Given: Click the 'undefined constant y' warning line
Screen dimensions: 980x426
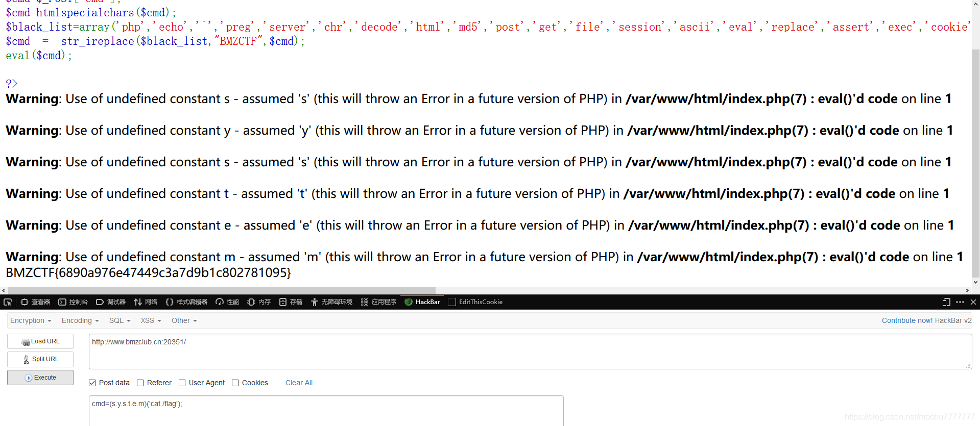Looking at the screenshot, I should point(479,130).
